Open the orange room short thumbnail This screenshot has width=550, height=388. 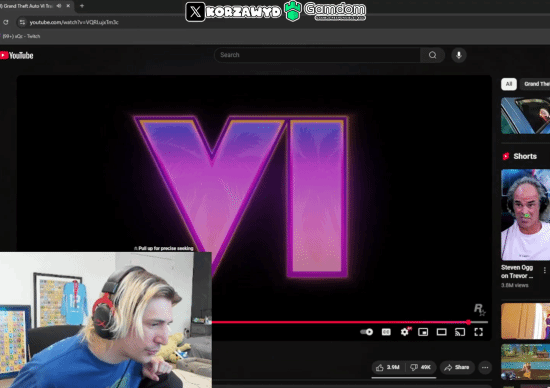coord(525,321)
